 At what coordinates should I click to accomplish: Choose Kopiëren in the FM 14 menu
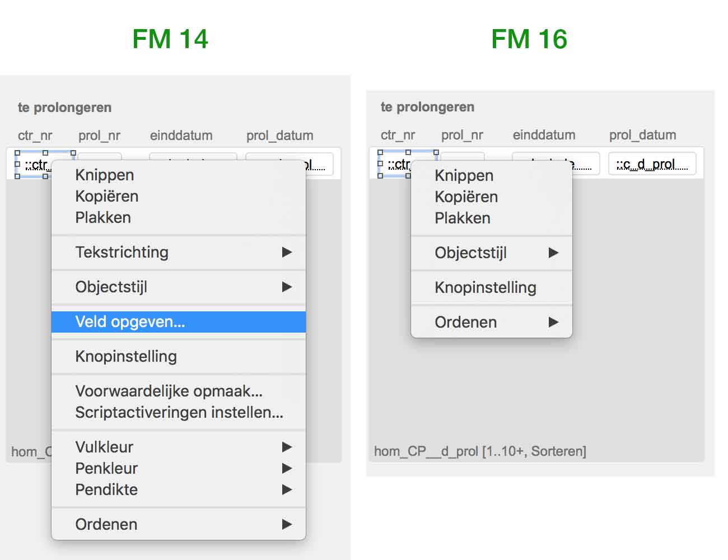(x=107, y=196)
